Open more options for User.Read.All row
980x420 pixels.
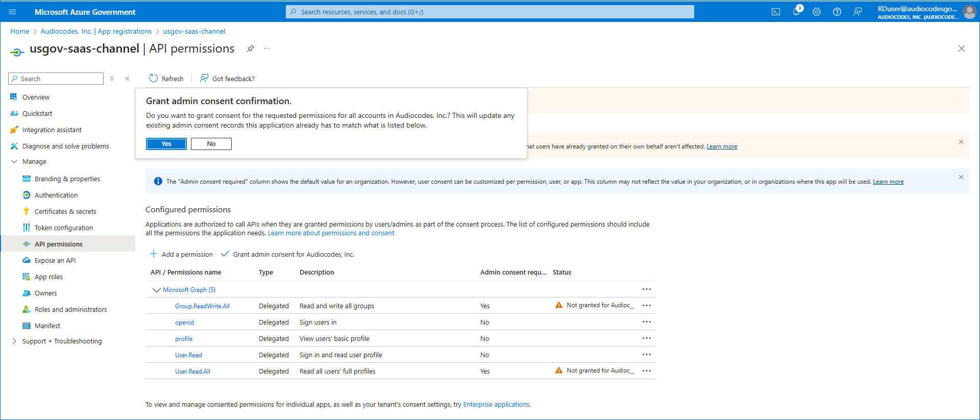pyautogui.click(x=647, y=371)
